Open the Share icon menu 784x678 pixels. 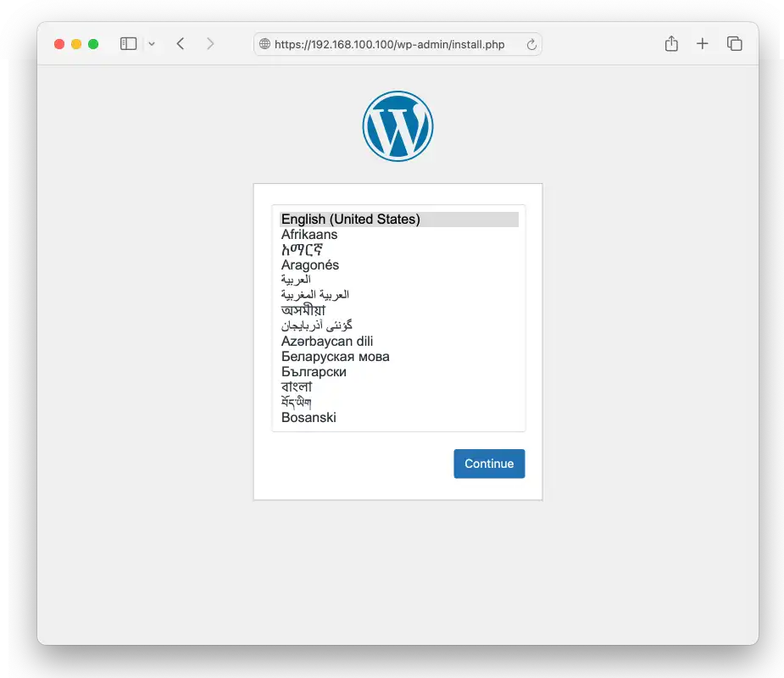click(x=671, y=43)
